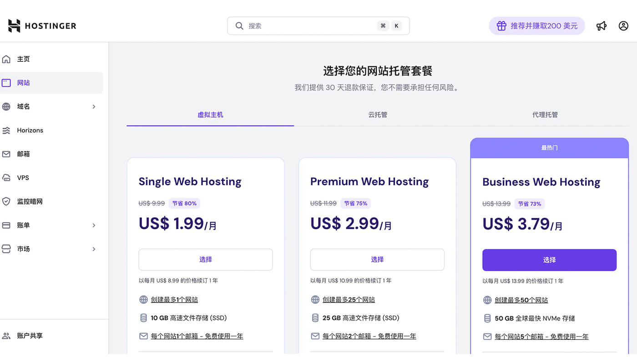
Task: Click the 域名 globe icon in sidebar
Action: [x=6, y=106]
